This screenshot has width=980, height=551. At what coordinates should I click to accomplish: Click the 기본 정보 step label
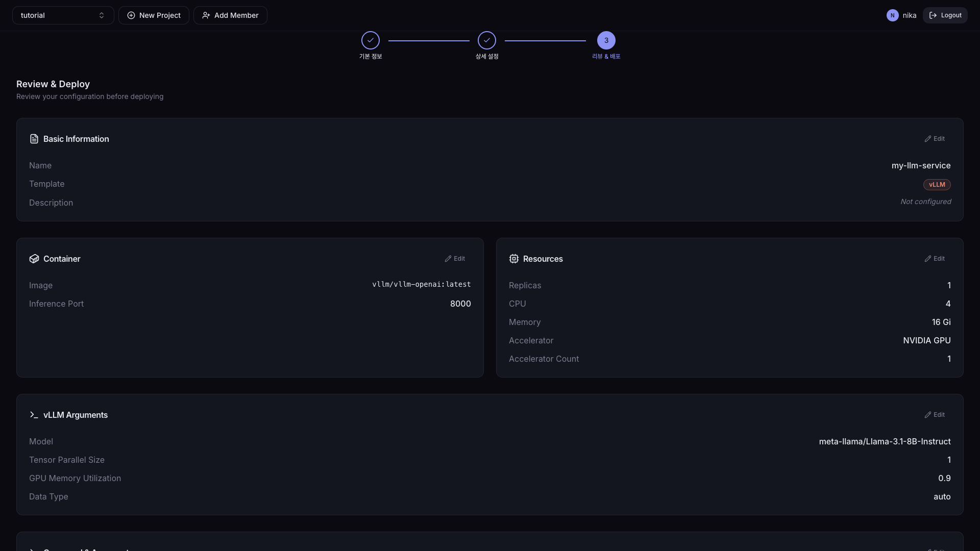371,56
